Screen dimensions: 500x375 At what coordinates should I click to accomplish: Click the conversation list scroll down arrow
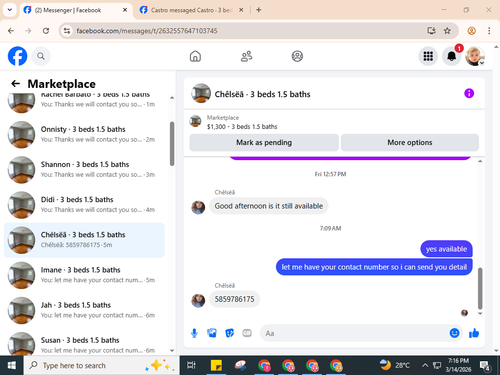(x=172, y=350)
